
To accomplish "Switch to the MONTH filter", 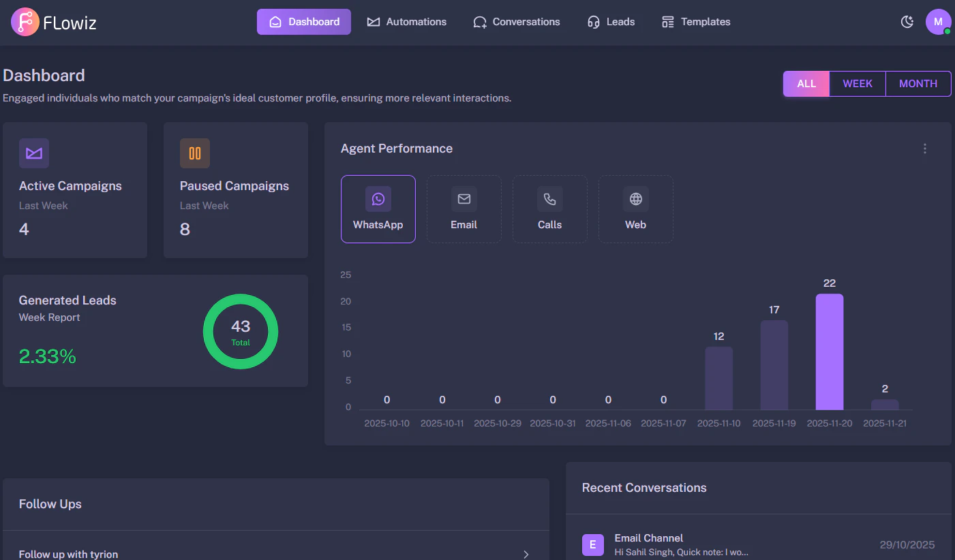I will [918, 83].
